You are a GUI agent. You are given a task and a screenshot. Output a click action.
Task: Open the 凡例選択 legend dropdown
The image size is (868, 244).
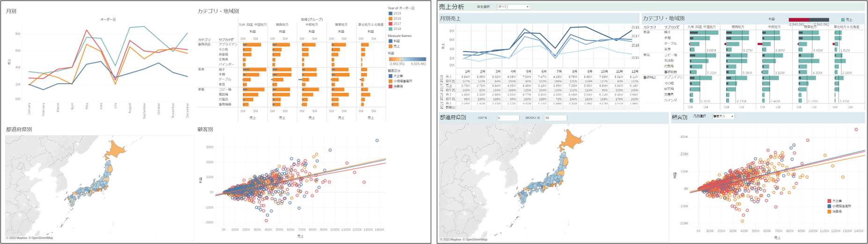pos(723,116)
